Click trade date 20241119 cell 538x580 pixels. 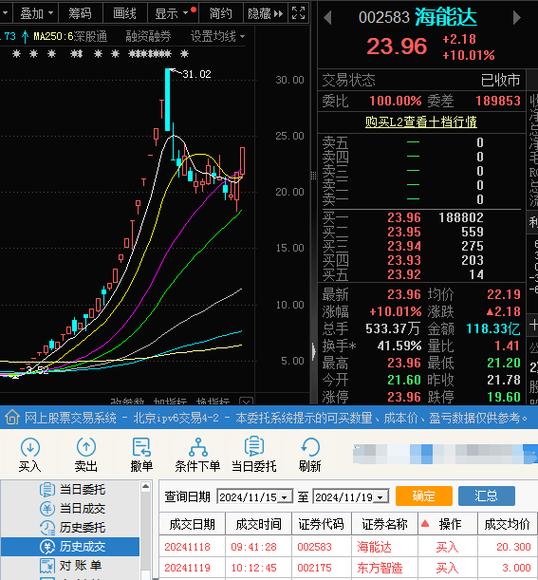[187, 568]
